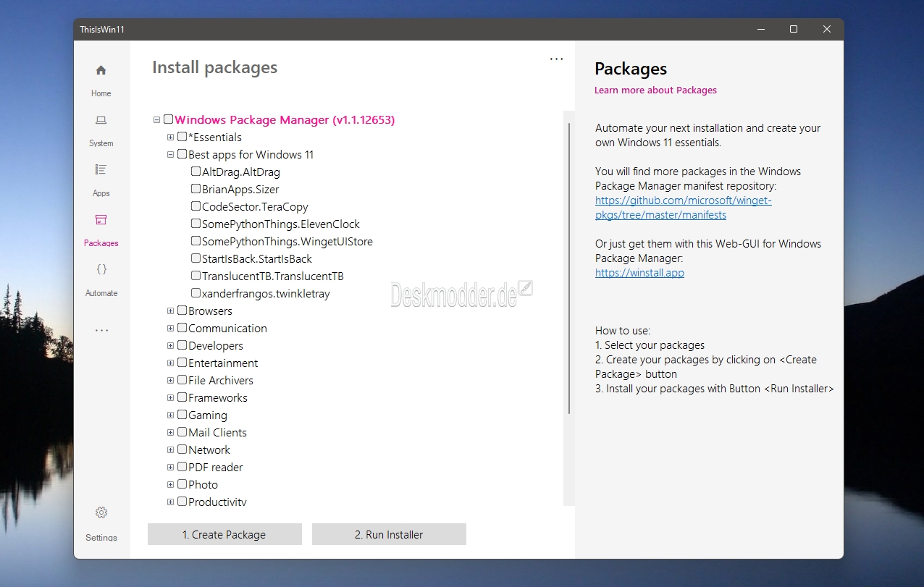This screenshot has width=924, height=587.
Task: Select the Packages box icon in sidebar
Action: [x=101, y=220]
